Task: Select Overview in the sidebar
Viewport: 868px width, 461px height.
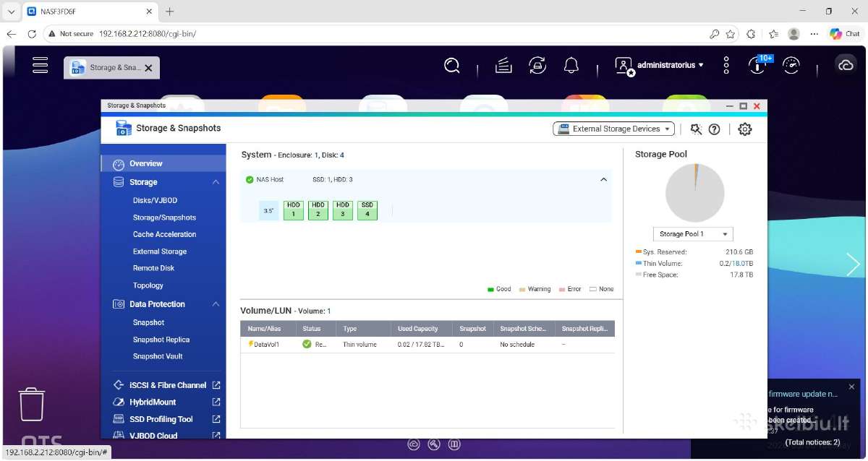Action: coord(163,163)
